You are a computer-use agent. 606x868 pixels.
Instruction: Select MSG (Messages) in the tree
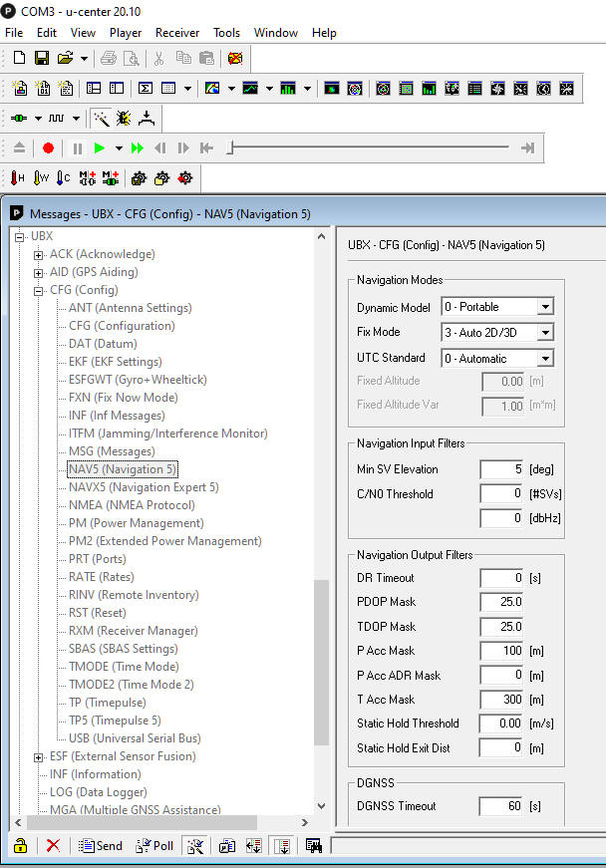(112, 451)
